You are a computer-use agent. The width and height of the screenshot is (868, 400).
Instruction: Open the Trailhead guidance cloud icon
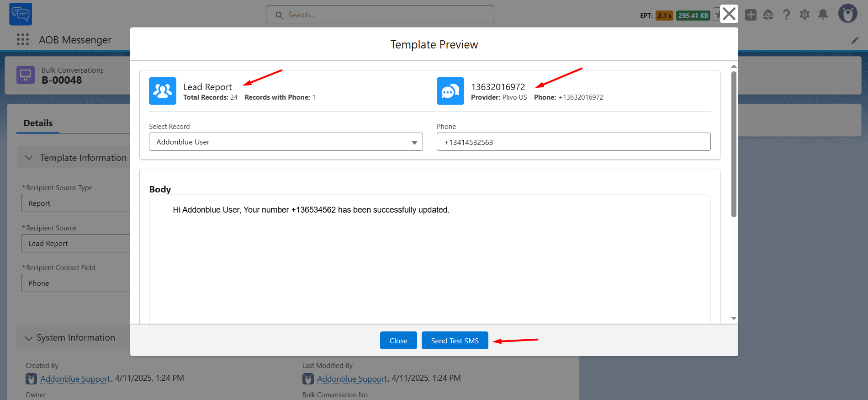point(768,15)
